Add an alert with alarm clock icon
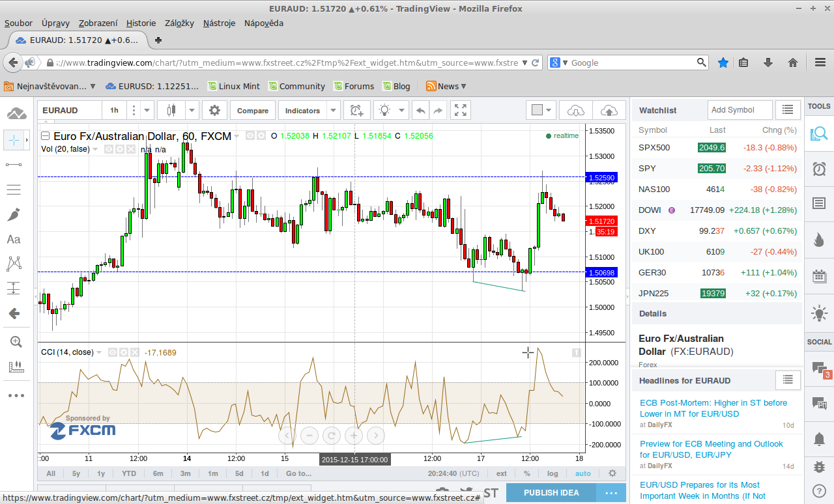Screen dimensions: 834x504 pos(356,110)
